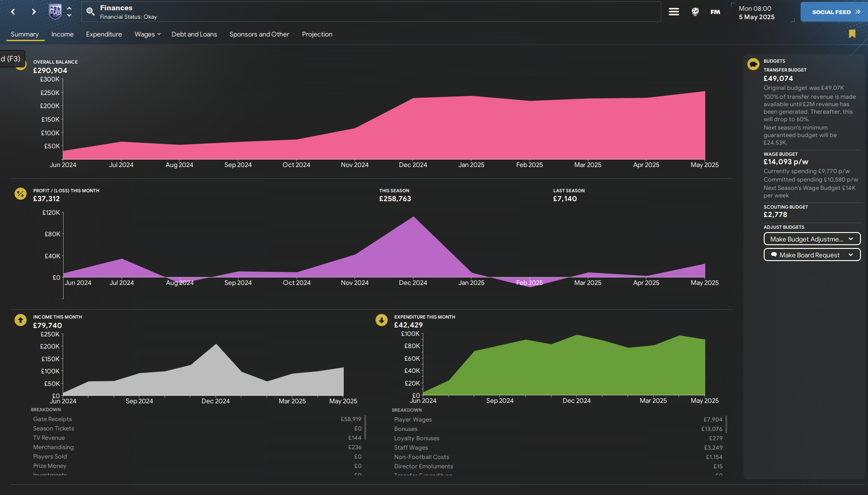Open the world globe menu

pos(695,12)
